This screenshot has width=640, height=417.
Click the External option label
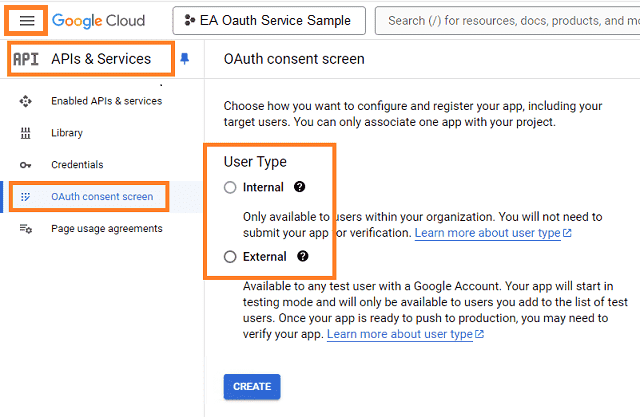click(264, 257)
